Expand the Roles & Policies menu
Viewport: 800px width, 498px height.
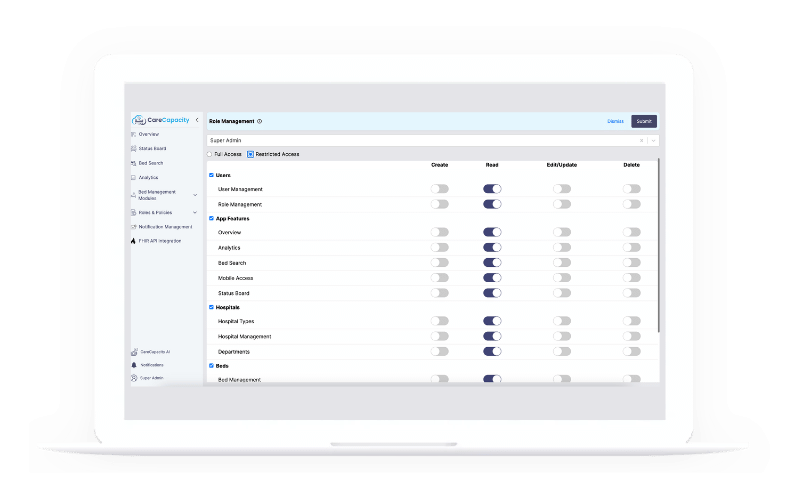[x=194, y=212]
